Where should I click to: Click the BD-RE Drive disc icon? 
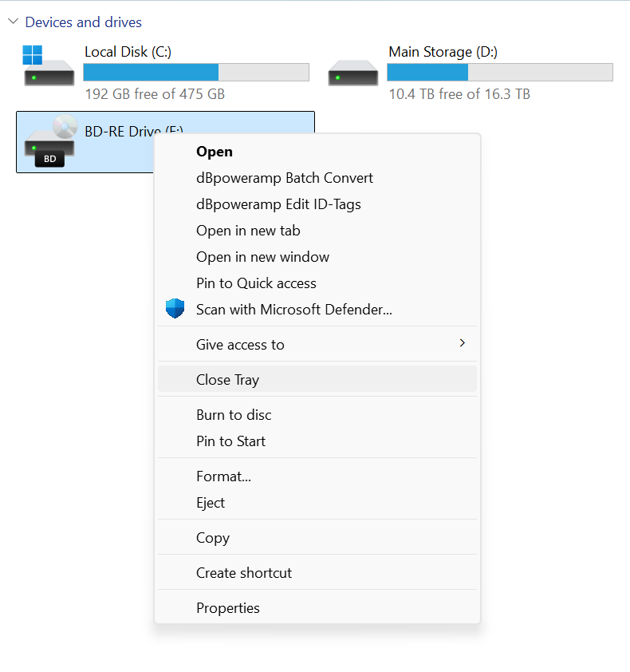tap(49, 142)
